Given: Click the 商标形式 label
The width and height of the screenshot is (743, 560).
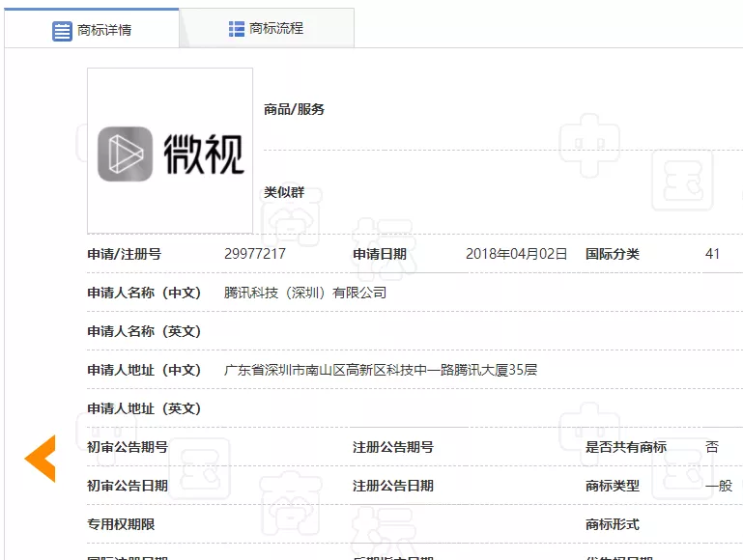Looking at the screenshot, I should (612, 524).
